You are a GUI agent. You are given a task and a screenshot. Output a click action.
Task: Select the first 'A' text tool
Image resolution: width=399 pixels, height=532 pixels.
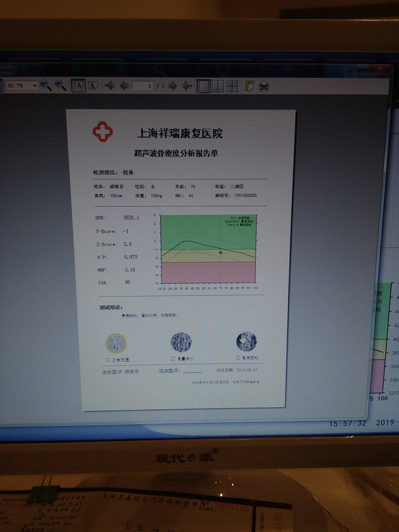point(78,86)
